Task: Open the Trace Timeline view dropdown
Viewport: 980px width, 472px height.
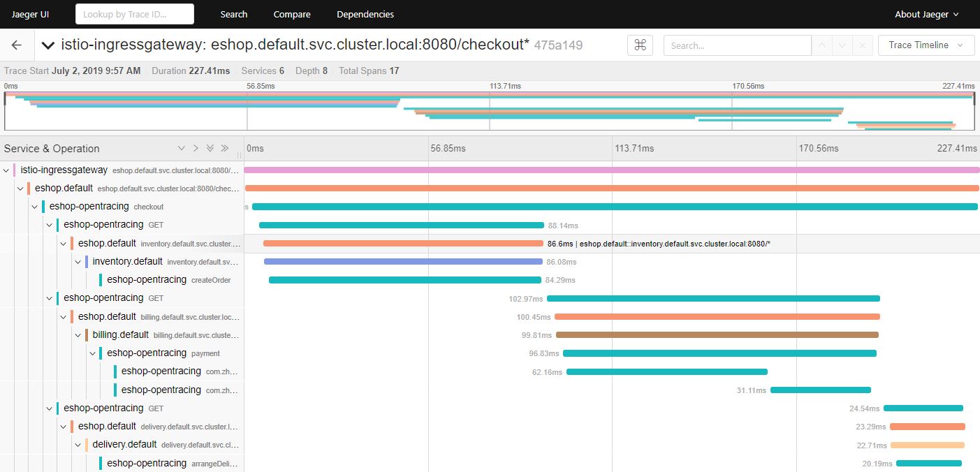Action: (x=926, y=45)
